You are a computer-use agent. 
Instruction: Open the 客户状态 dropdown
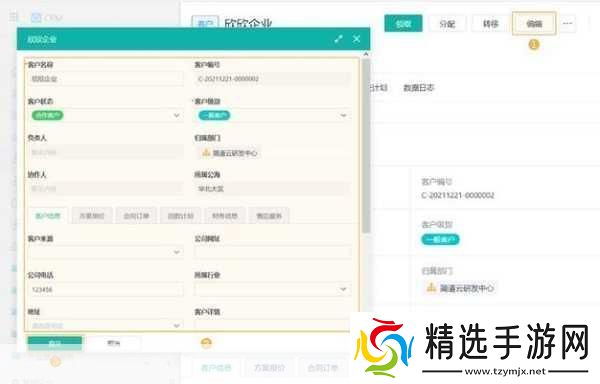(105, 116)
